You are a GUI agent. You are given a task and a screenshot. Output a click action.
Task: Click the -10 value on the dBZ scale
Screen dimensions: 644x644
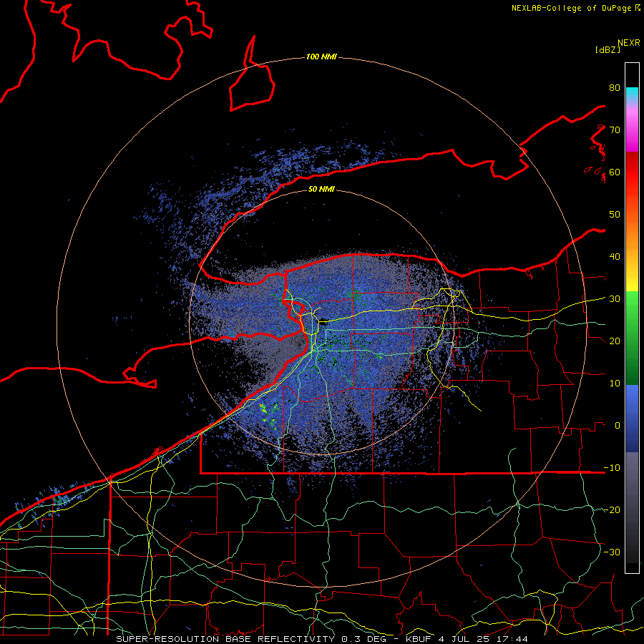coord(612,468)
